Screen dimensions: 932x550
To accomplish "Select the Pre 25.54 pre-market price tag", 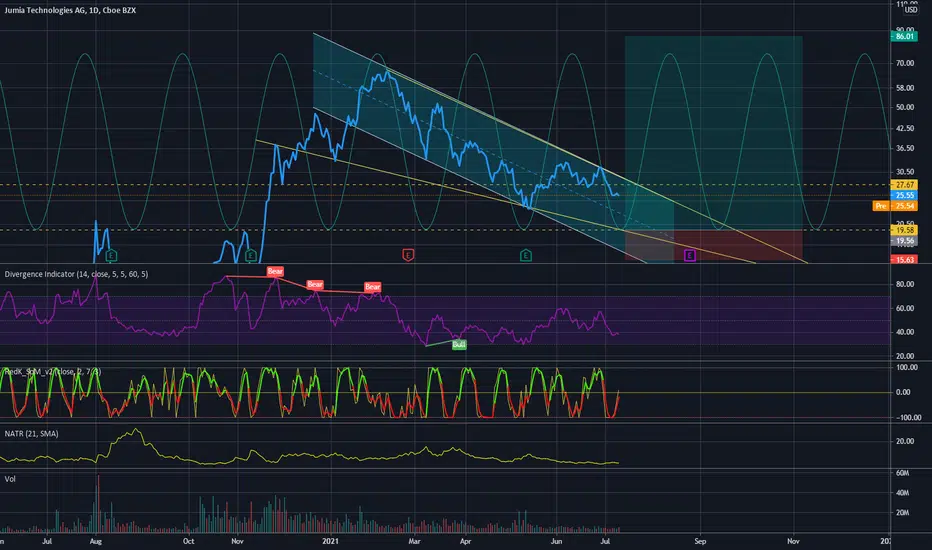I will (895, 206).
